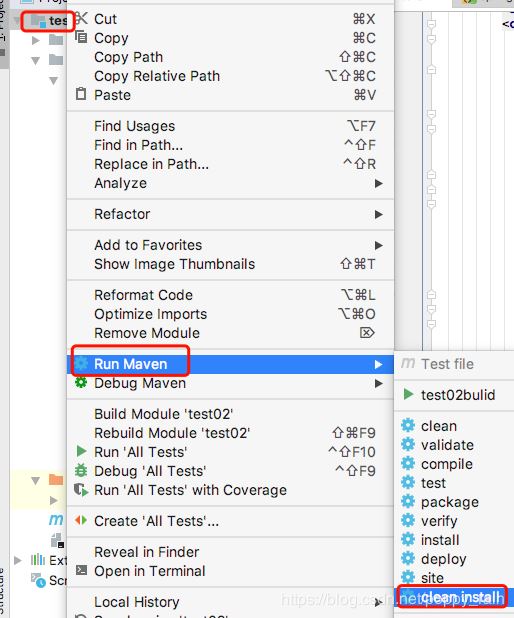The height and width of the screenshot is (618, 514).
Task: Click the Cut scissors icon
Action: tap(81, 18)
